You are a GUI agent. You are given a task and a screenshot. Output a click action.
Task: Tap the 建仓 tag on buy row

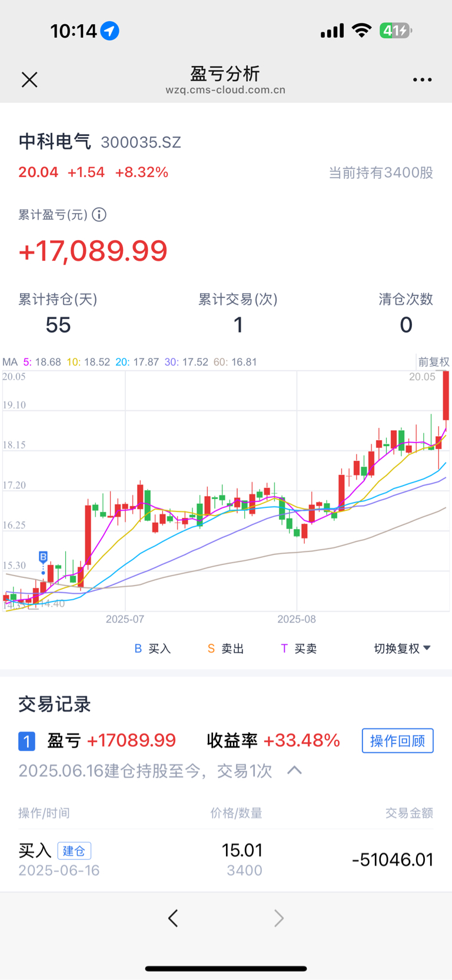pos(74,851)
